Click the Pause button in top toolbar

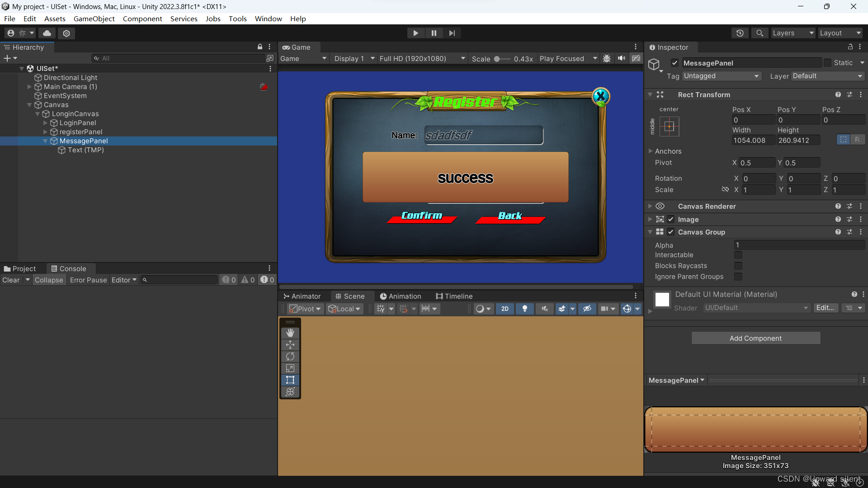[434, 33]
